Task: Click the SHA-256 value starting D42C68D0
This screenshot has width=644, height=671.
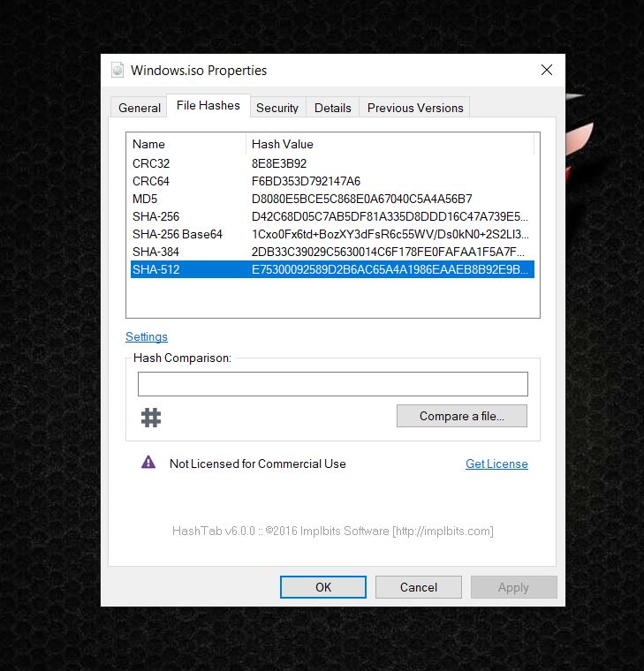Action: coord(390,216)
